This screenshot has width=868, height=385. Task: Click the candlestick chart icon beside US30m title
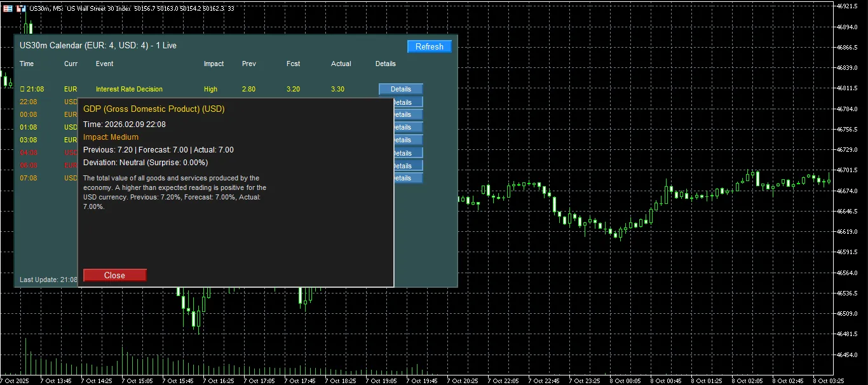[x=21, y=8]
